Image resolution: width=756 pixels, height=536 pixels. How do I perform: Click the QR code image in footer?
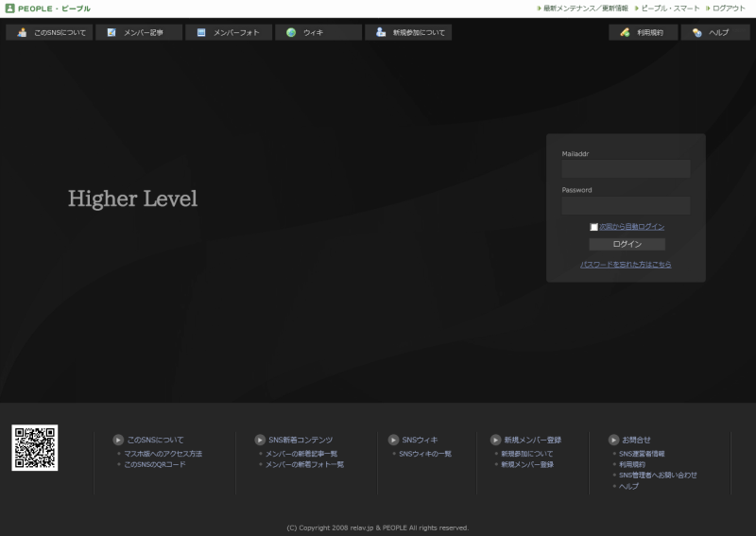35,448
